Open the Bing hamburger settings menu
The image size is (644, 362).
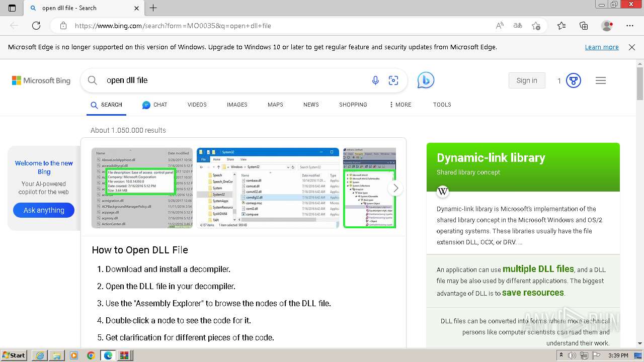click(601, 80)
